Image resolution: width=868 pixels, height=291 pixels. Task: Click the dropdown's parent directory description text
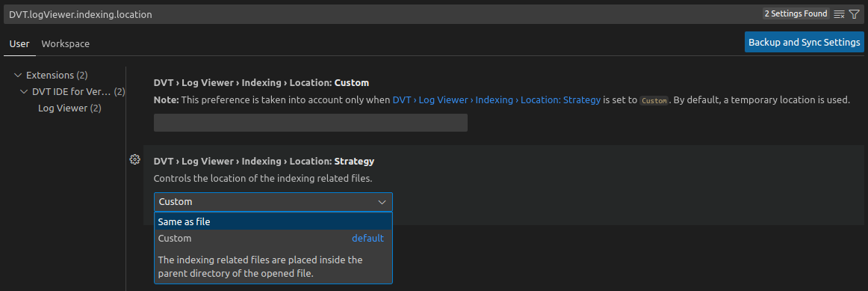(x=260, y=266)
